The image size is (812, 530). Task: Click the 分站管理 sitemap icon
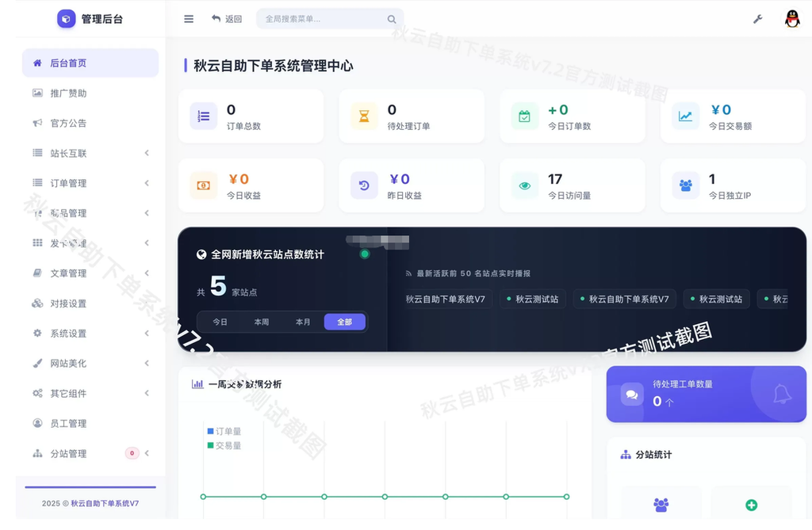pyautogui.click(x=37, y=453)
